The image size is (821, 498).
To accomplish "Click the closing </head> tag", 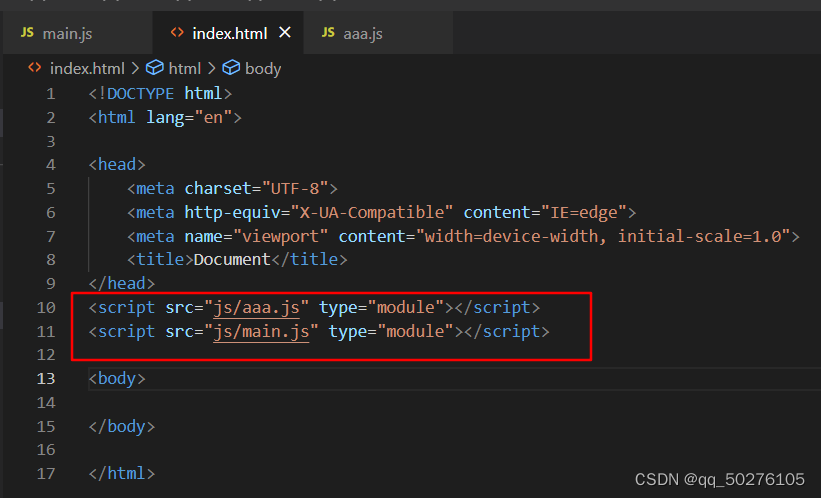I will tap(122, 283).
